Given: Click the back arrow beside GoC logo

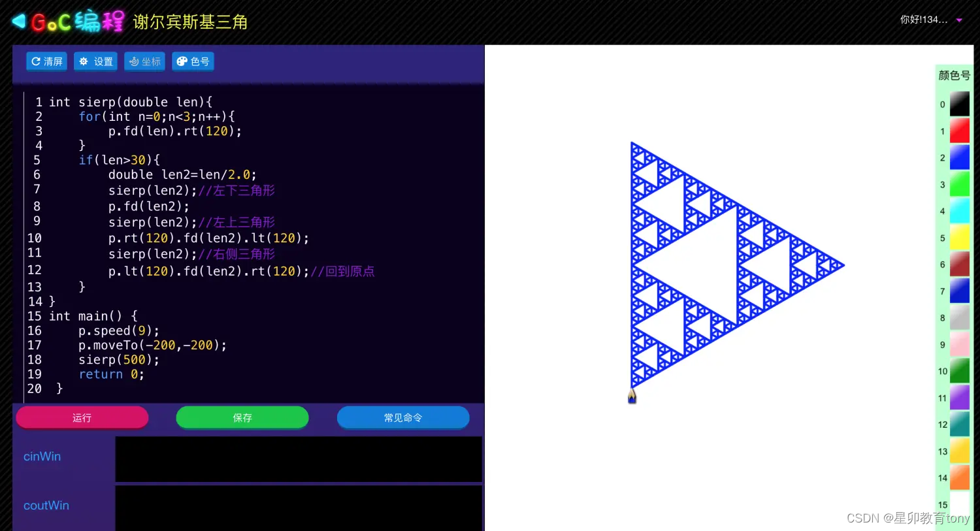Looking at the screenshot, I should click(17, 20).
